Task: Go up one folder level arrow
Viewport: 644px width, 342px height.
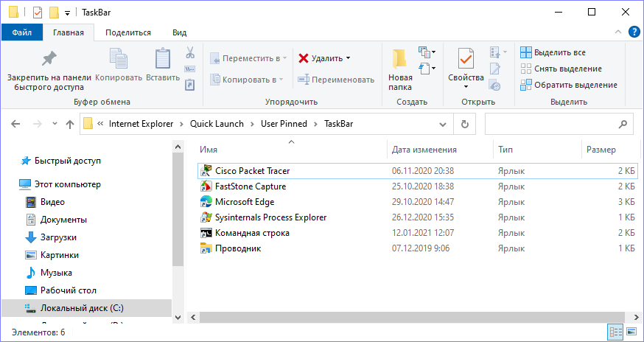Action: click(x=70, y=124)
